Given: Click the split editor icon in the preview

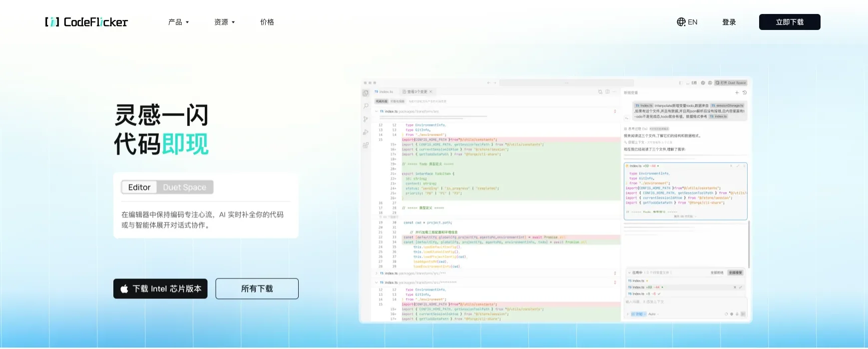Looking at the screenshot, I should pos(607,92).
